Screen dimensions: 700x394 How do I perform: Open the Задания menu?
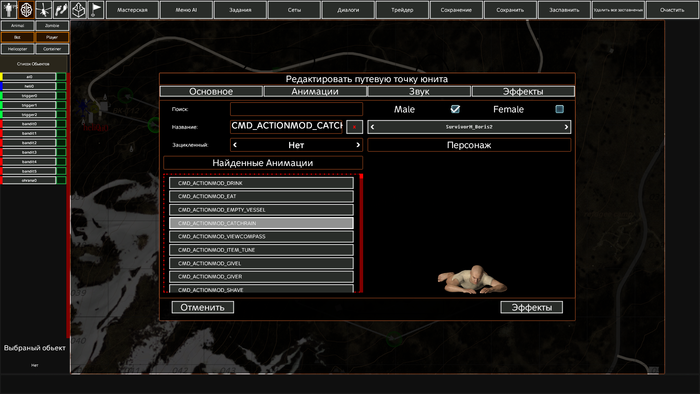[x=240, y=10]
